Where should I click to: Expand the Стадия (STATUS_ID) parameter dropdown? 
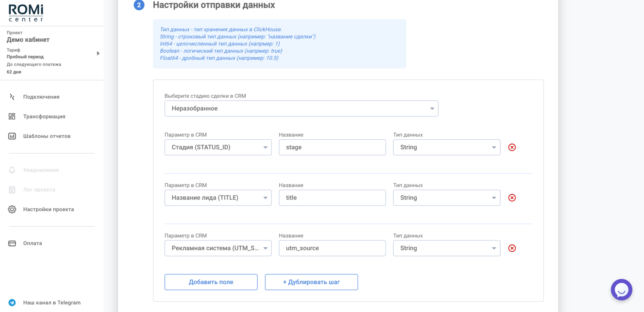[x=218, y=147]
